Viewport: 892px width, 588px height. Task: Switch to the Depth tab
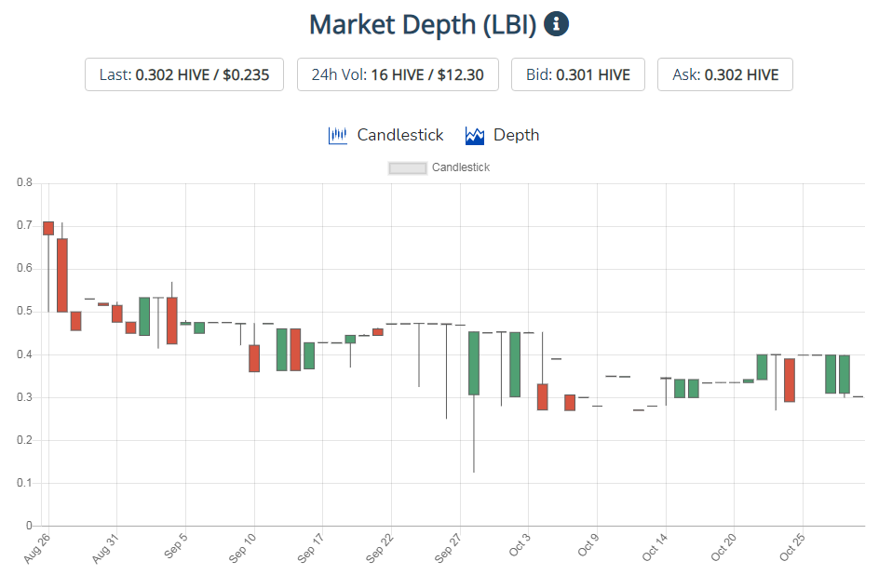tap(502, 135)
